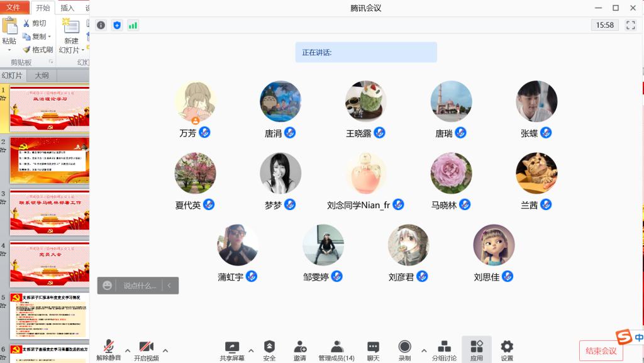
Task: Collapse the quick chat box arrow
Action: [169, 286]
